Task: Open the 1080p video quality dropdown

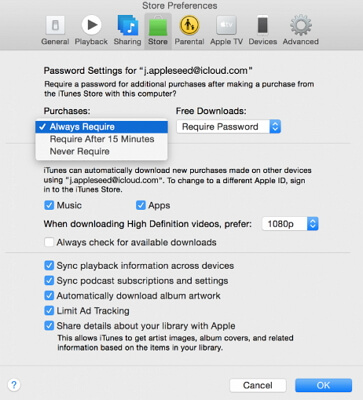Action: click(290, 224)
